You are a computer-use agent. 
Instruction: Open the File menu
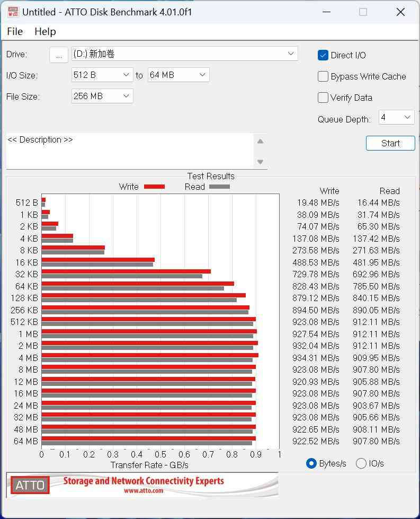(15, 31)
